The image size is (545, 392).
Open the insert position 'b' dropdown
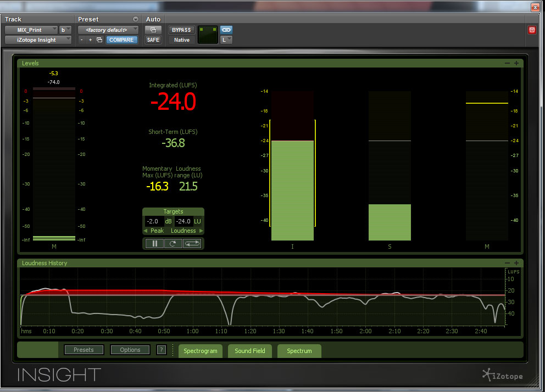[x=65, y=30]
